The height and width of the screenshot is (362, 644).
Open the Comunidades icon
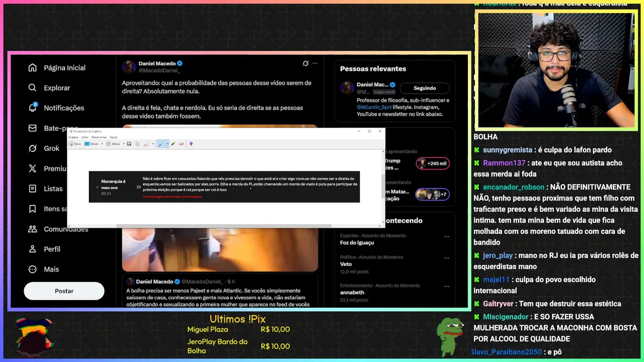(x=32, y=229)
